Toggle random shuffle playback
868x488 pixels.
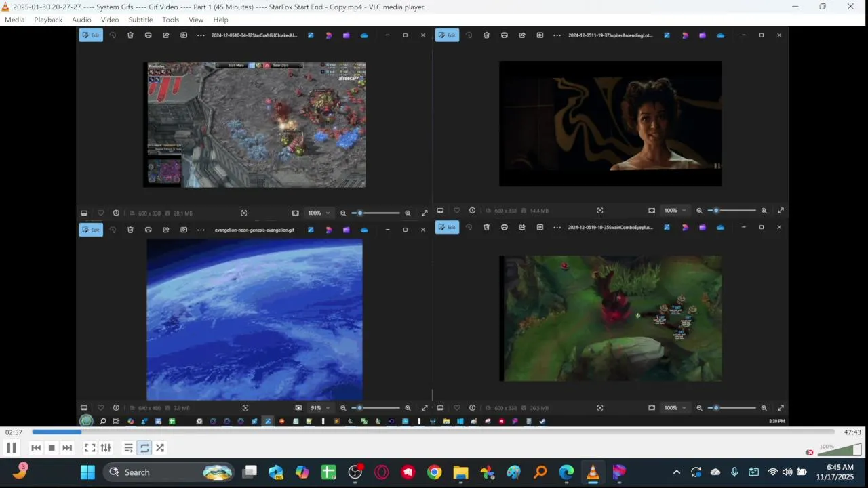tap(160, 447)
